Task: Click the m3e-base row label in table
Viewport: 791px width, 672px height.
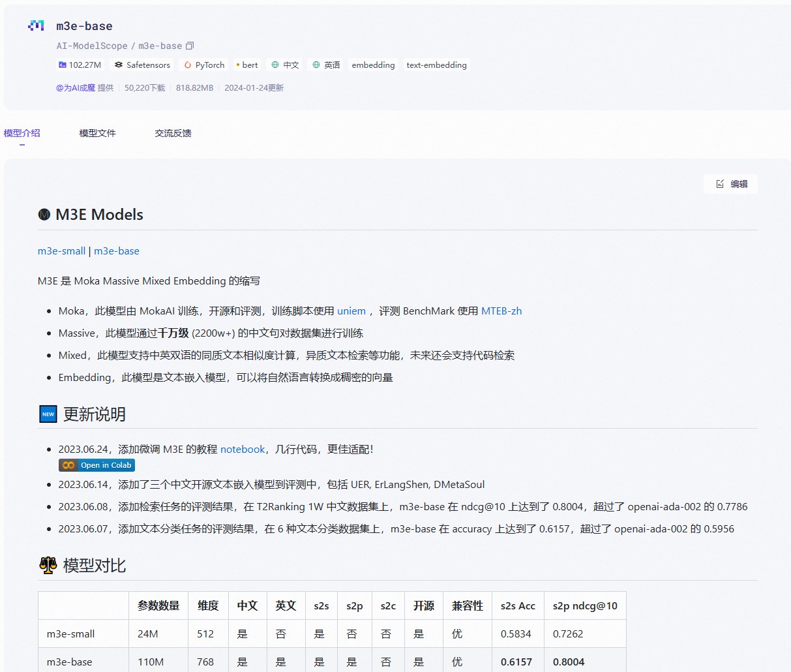Action: click(70, 662)
